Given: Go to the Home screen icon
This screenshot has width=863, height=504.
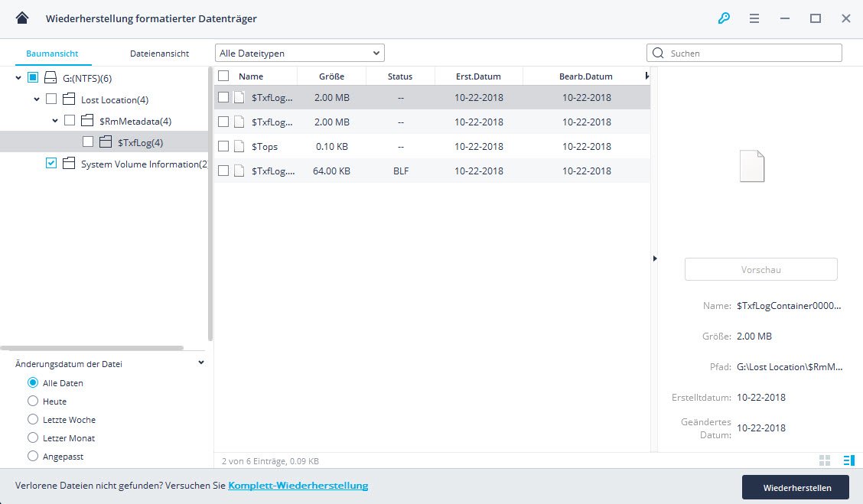Looking at the screenshot, I should (22, 18).
